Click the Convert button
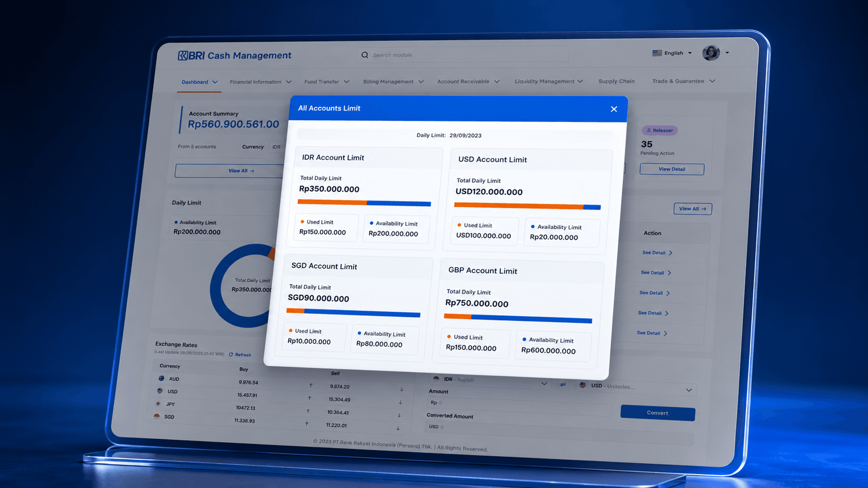This screenshot has height=488, width=868. [x=657, y=413]
